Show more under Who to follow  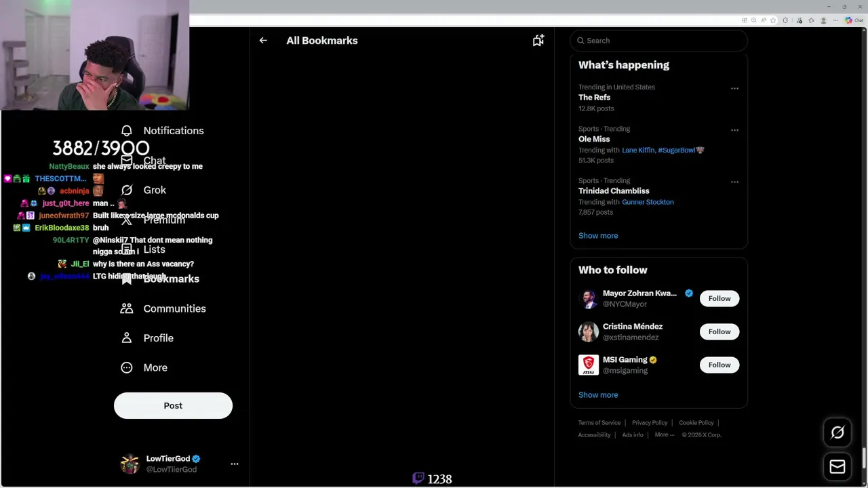click(598, 394)
